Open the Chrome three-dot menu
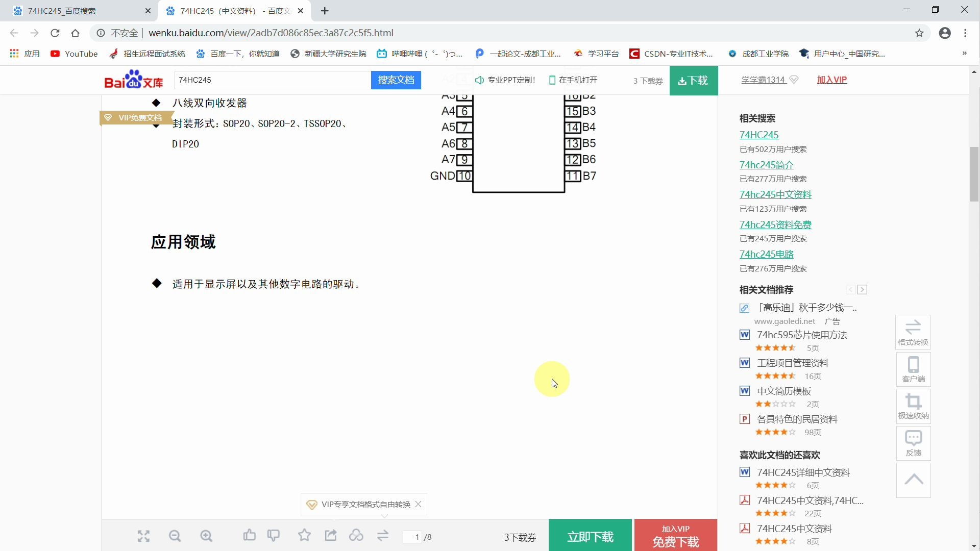Screen dimensions: 980x551 pyautogui.click(x=965, y=33)
